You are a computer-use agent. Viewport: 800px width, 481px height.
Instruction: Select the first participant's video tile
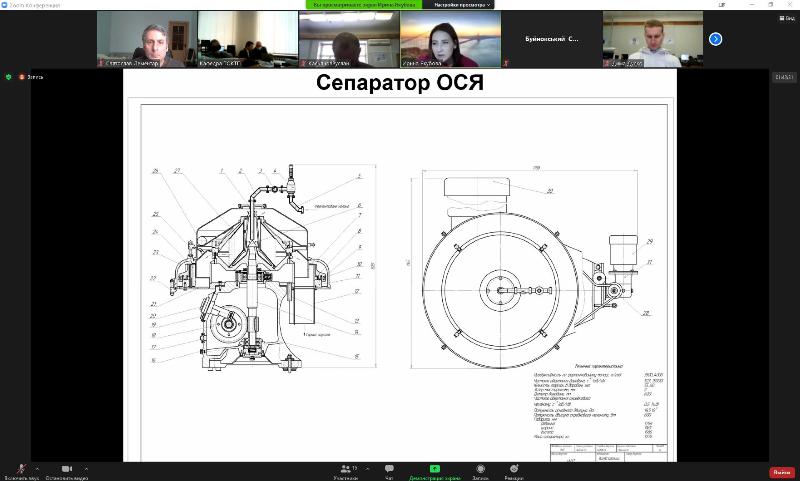[x=147, y=39]
